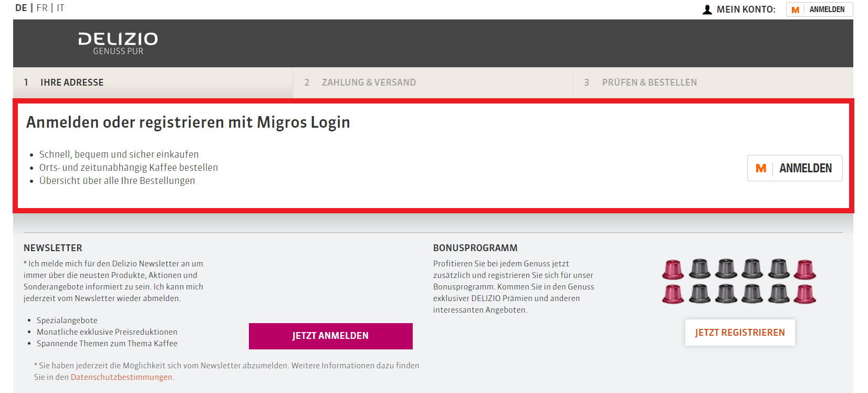Switch language to IT

pos(60,8)
